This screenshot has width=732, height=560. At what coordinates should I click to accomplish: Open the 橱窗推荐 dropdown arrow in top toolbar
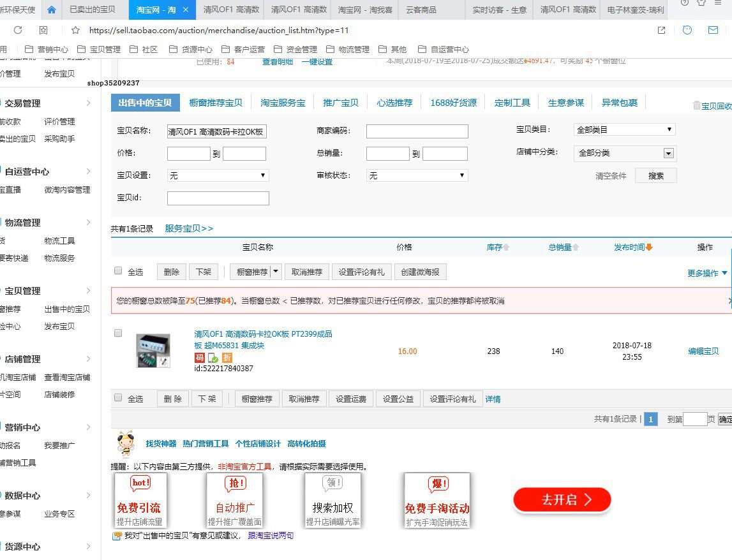(x=276, y=271)
